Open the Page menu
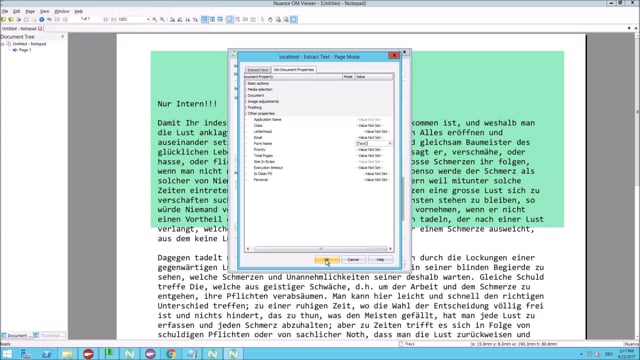The width and height of the screenshot is (640, 360). point(30,11)
